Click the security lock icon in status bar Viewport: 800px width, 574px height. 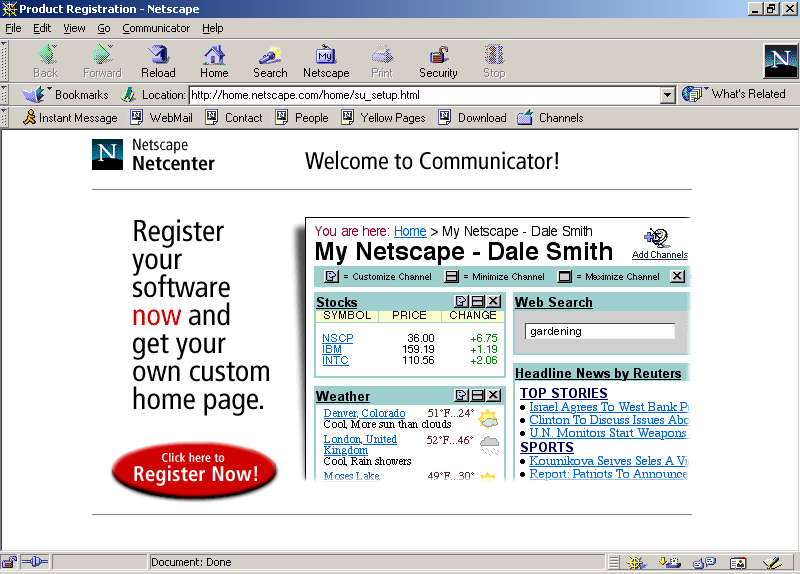9,562
